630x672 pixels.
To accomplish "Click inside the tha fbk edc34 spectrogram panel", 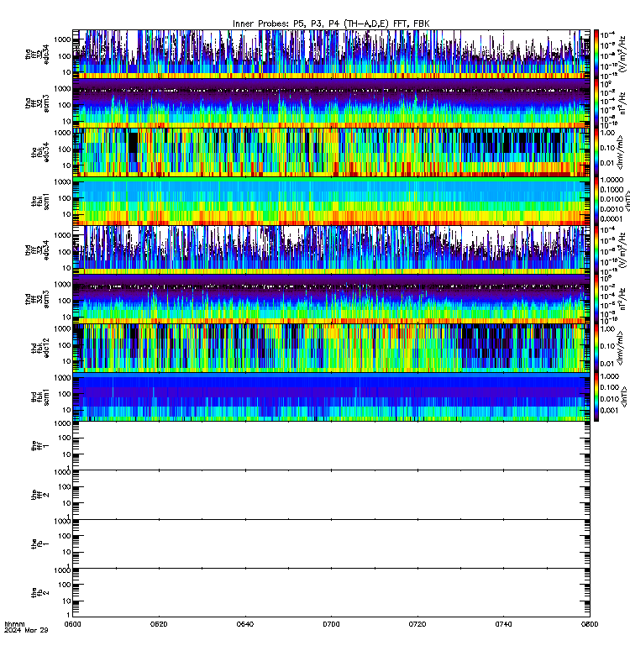I will [331, 152].
